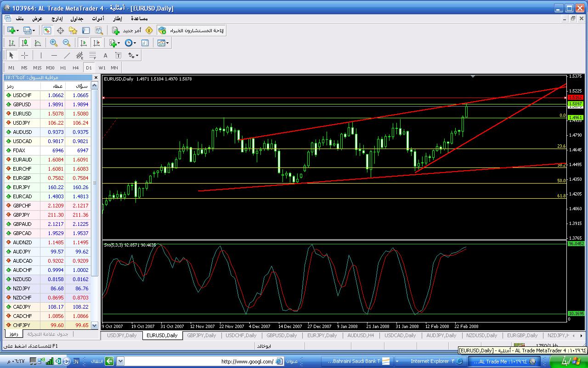The height and width of the screenshot is (368, 588).
Task: Select the H4 timeframe
Action: tap(76, 68)
